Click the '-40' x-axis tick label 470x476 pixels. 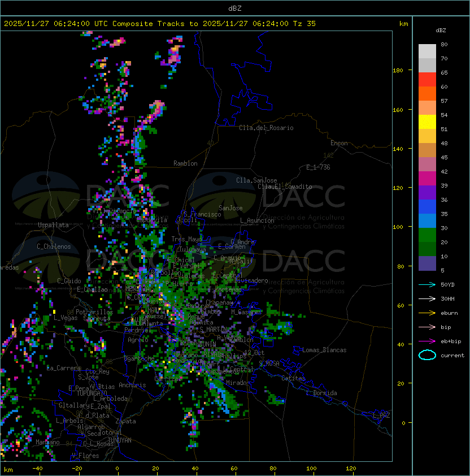click(37, 469)
